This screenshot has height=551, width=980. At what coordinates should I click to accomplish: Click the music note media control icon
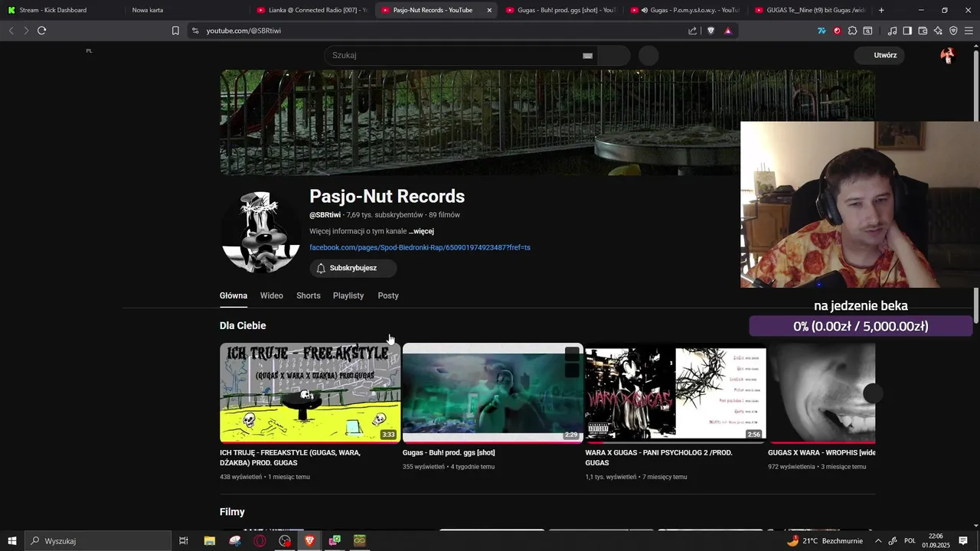[x=892, y=31]
